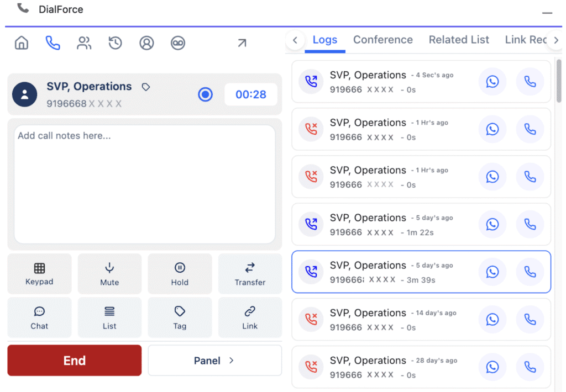This screenshot has height=392, width=566.
Task: Mute the microphone
Action: pyautogui.click(x=109, y=274)
